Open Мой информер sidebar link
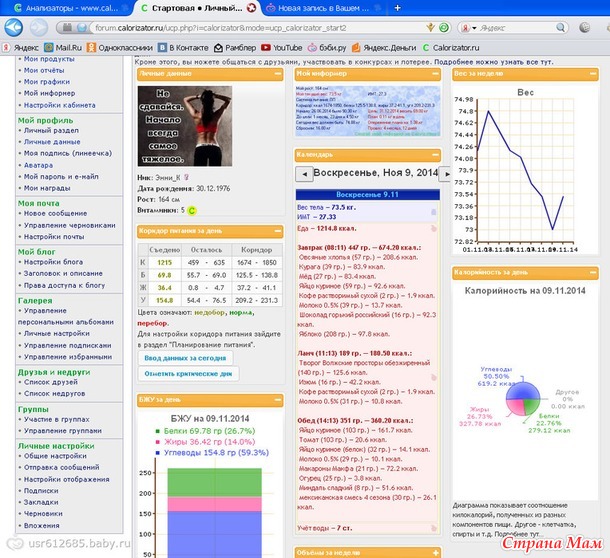The image size is (610, 558). pos(49,93)
